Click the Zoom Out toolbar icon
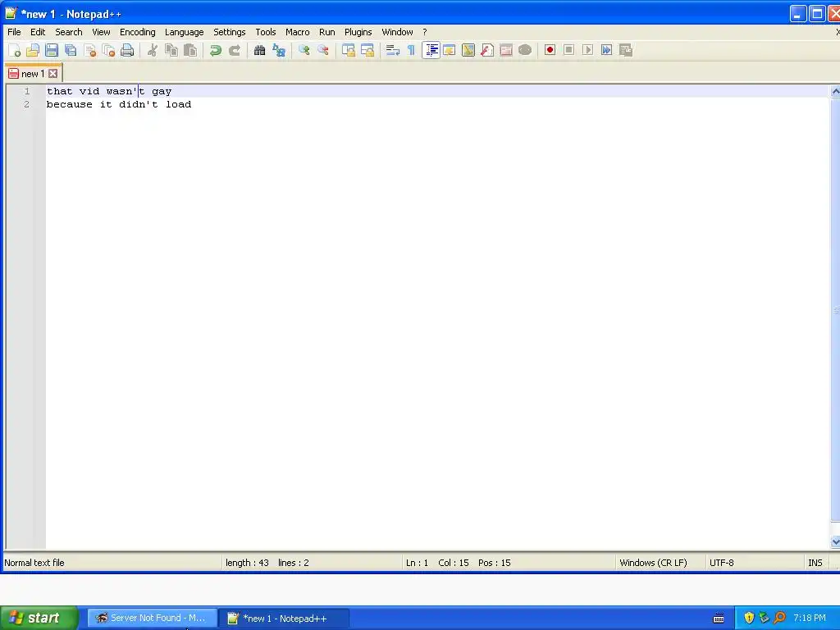840x630 pixels. click(323, 50)
